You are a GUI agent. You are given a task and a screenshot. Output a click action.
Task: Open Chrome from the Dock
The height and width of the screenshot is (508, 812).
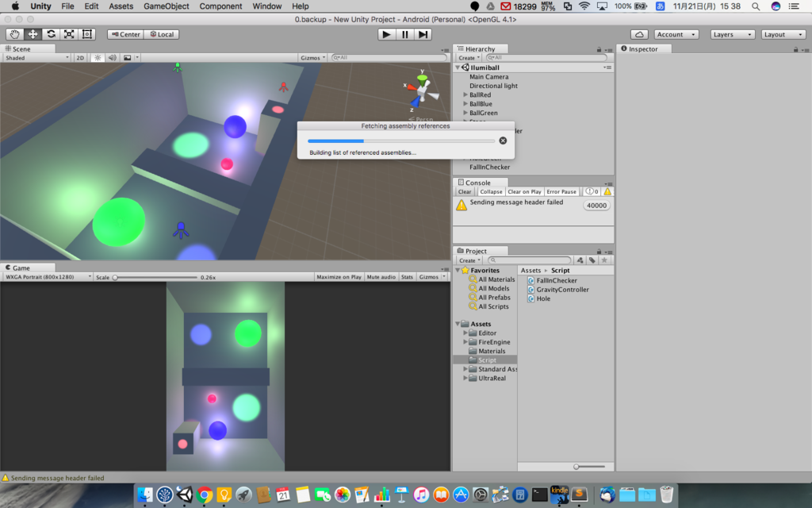[x=204, y=495]
